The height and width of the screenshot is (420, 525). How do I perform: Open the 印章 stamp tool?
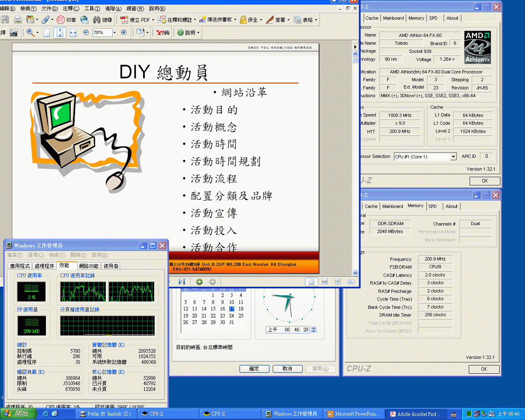pyautogui.click(x=66, y=19)
